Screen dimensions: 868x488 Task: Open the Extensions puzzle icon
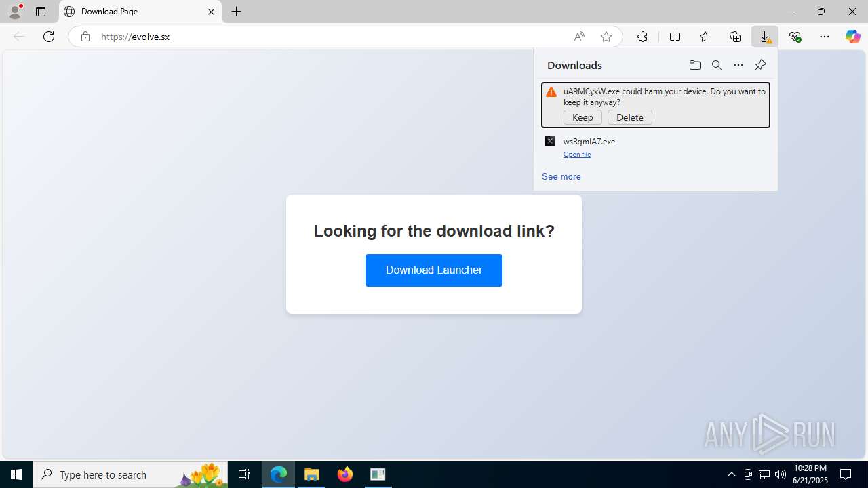(x=642, y=37)
